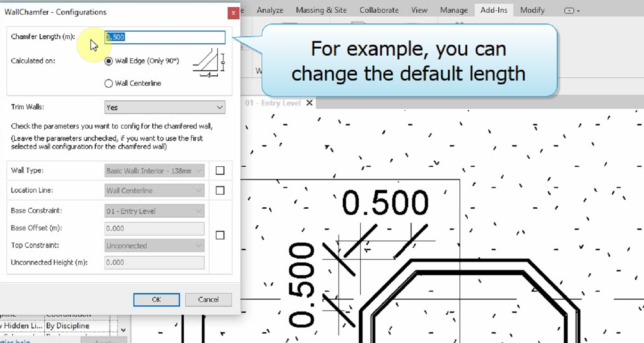Close the 01 - Entry Level view tab
Image resolution: width=644 pixels, height=343 pixels.
[x=309, y=103]
